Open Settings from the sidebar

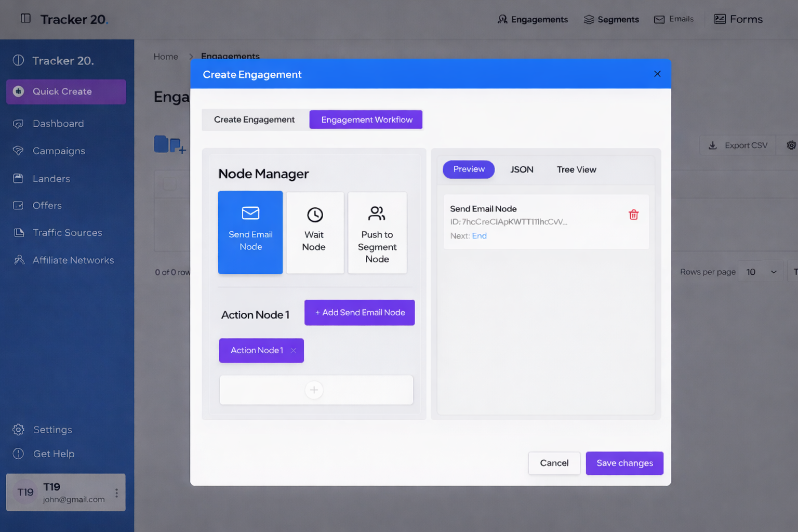point(43,430)
